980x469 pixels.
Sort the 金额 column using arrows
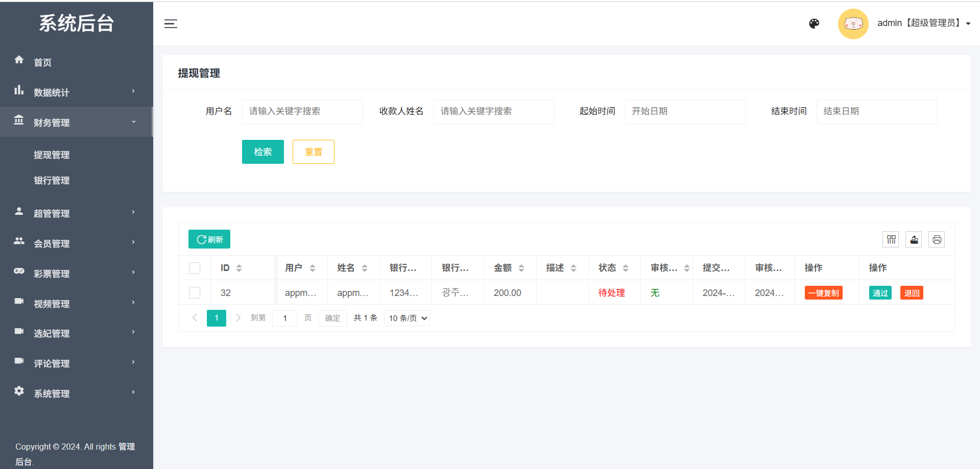click(521, 268)
